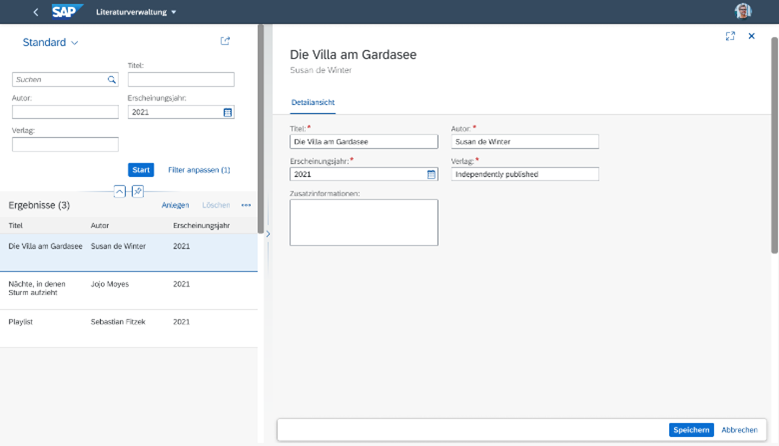The image size is (779, 446).
Task: Close the detail pane
Action: coord(752,36)
